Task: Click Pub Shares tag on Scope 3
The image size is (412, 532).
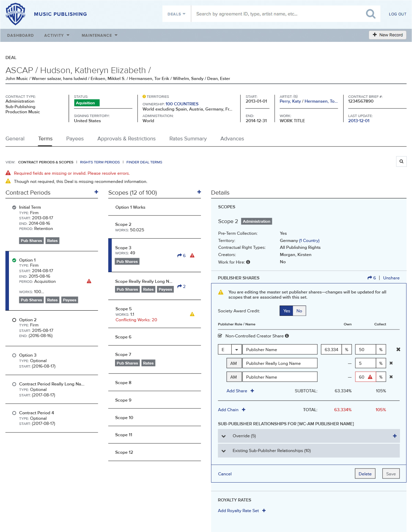Action: pyautogui.click(x=127, y=262)
